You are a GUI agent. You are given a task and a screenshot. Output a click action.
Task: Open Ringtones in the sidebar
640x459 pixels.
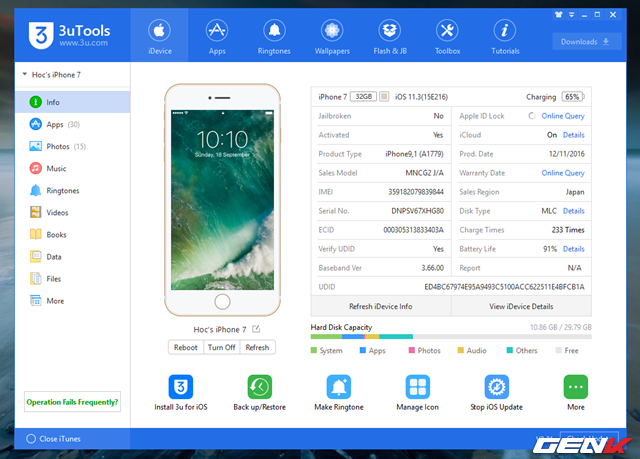[73, 190]
